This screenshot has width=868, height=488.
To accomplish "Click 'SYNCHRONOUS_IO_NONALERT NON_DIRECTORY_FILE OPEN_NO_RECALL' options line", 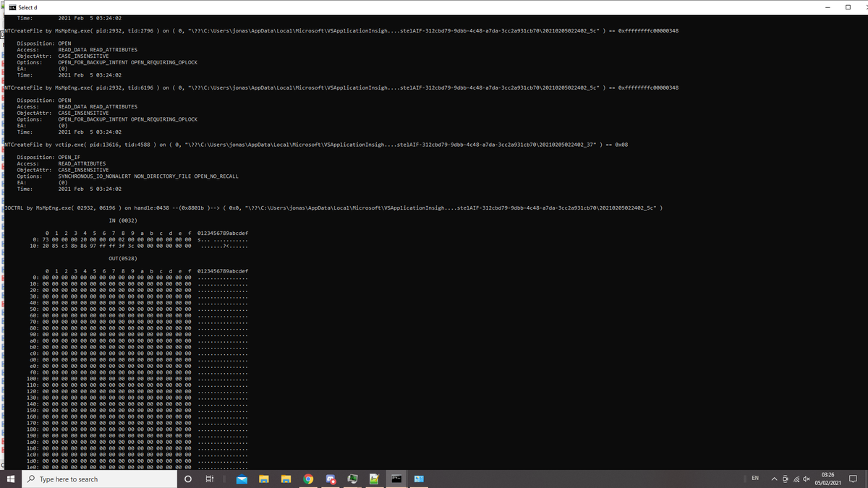I will click(148, 176).
